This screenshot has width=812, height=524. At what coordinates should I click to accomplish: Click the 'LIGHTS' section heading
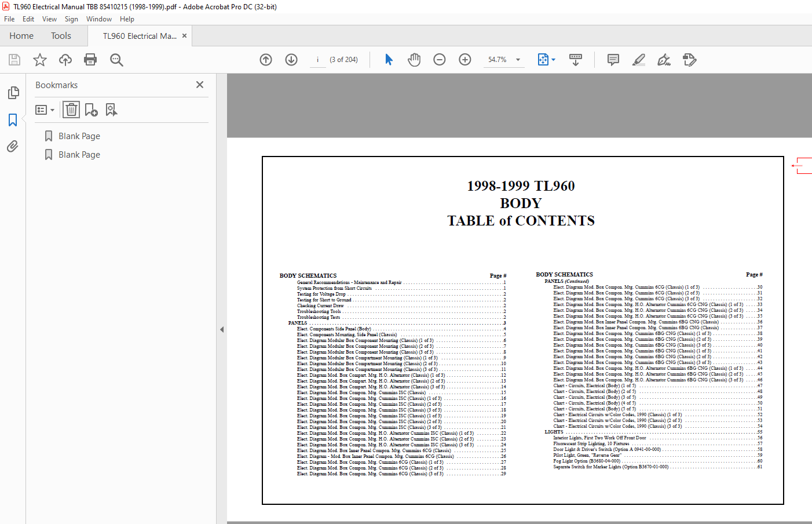click(554, 432)
